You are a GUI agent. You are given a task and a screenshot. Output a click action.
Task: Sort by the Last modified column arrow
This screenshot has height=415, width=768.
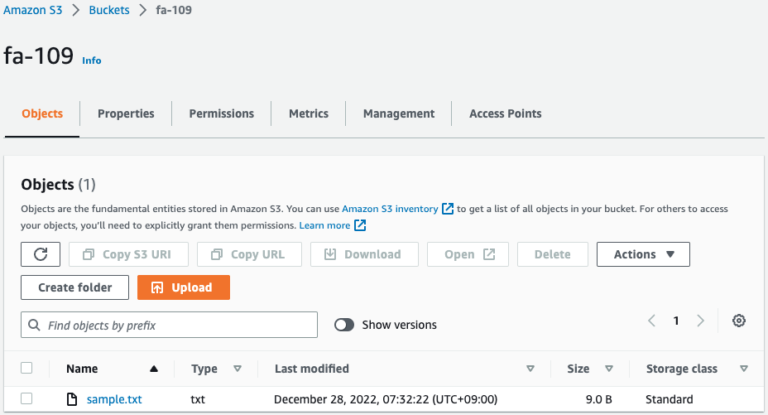click(530, 369)
